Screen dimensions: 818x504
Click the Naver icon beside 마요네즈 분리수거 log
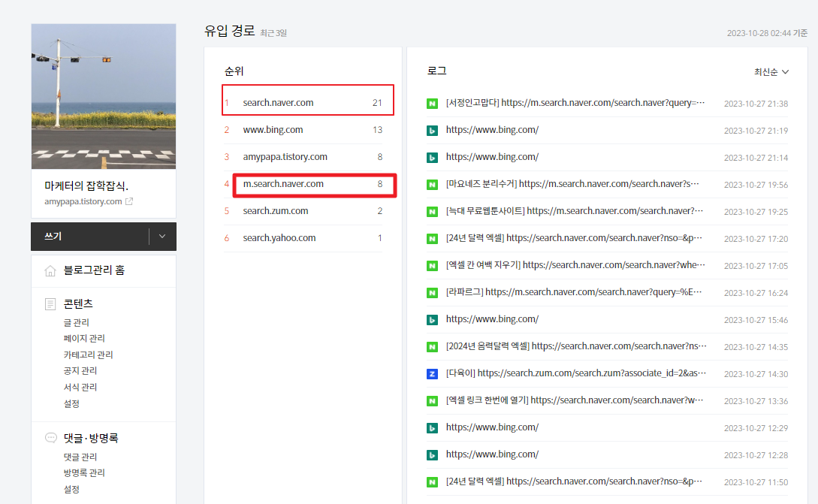(432, 185)
